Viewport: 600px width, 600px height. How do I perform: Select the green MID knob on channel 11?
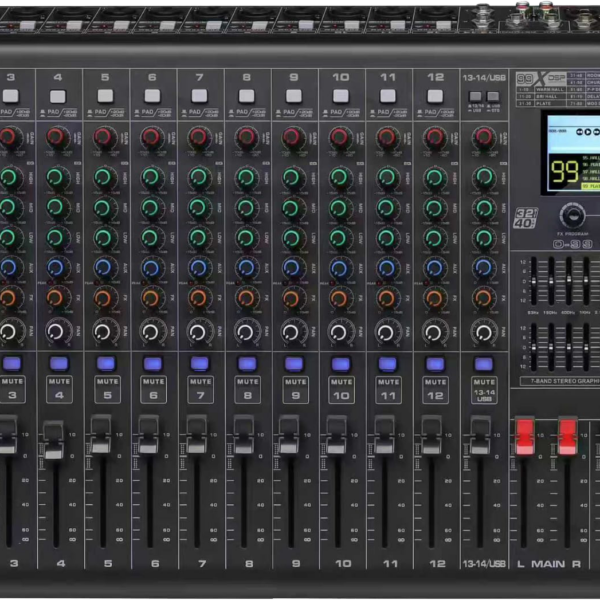(x=387, y=208)
